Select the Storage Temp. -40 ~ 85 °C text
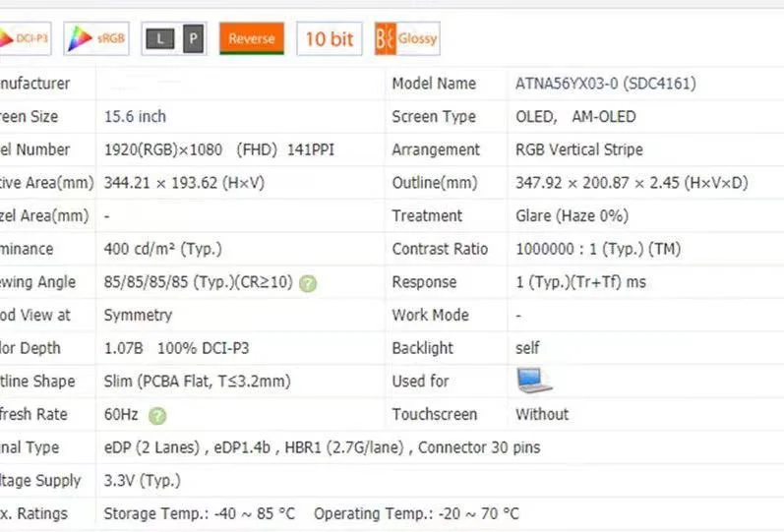The height and width of the screenshot is (532, 784). point(199,513)
